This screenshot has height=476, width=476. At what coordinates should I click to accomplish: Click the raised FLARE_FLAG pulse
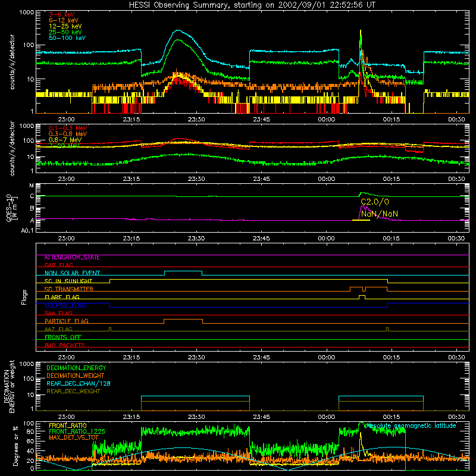point(362,295)
